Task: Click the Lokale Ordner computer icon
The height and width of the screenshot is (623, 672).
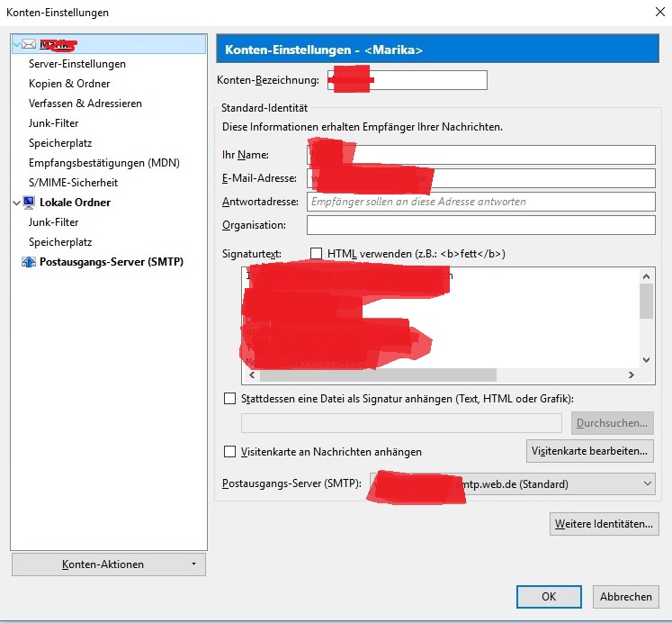Action: click(x=29, y=203)
